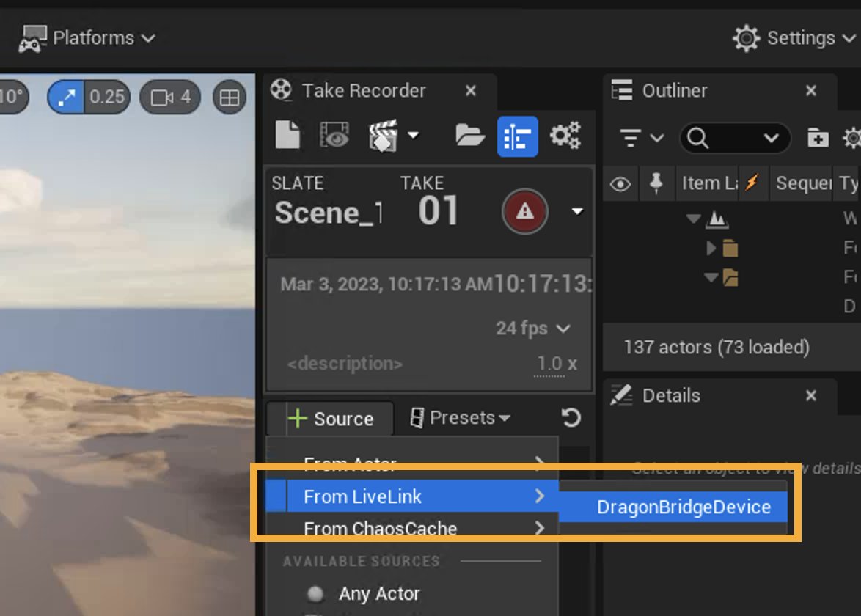Close the Details tab
Viewport: 861px width, 616px height.
(x=811, y=396)
